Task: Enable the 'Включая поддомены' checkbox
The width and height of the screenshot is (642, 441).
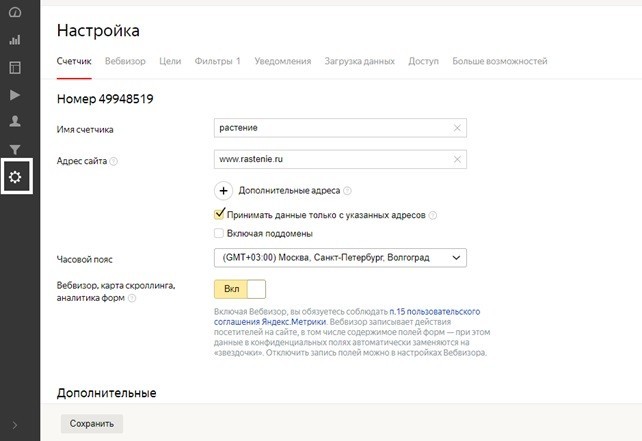Action: (x=219, y=233)
